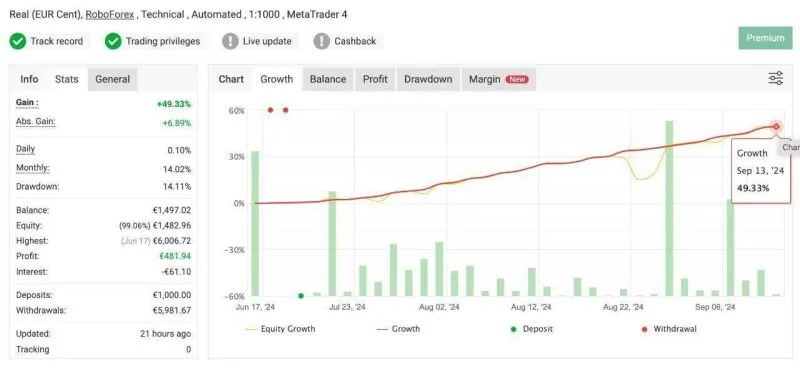The image size is (800, 368).
Task: Click the Sep 13 growth data point
Action: pos(776,127)
